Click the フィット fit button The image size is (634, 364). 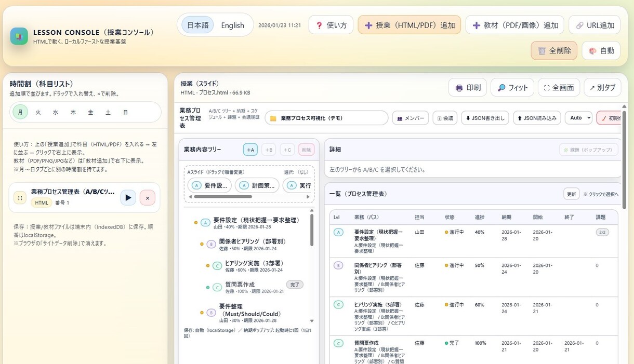click(512, 88)
